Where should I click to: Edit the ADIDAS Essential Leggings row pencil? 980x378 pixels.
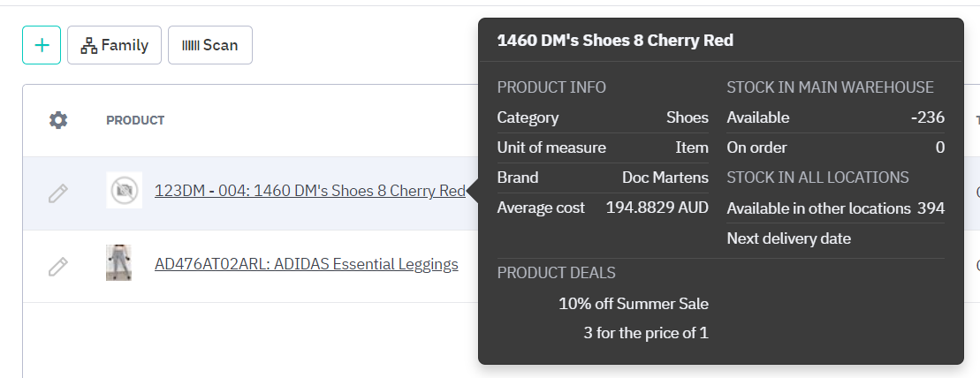58,265
